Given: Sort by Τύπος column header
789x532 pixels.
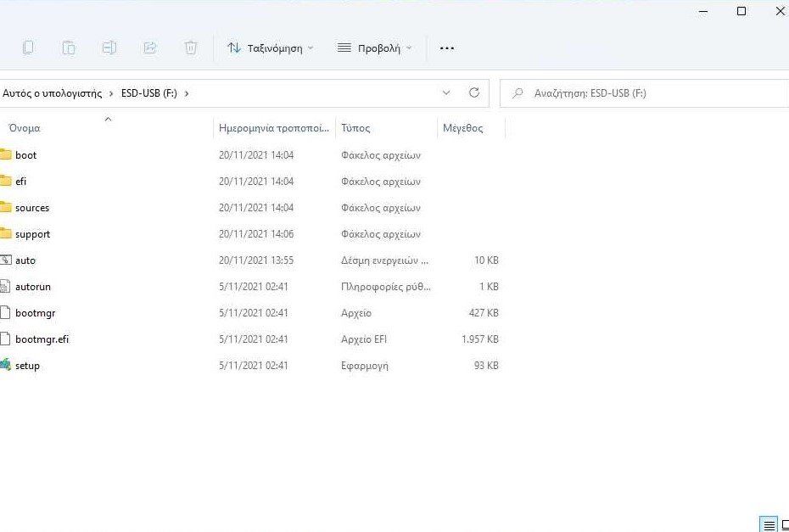Looking at the screenshot, I should 355,128.
